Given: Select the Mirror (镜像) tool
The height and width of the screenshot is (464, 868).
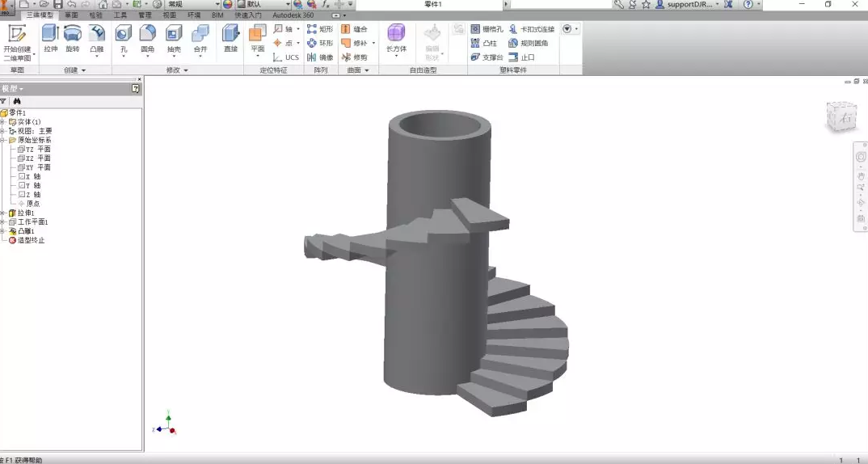Looking at the screenshot, I should 321,57.
